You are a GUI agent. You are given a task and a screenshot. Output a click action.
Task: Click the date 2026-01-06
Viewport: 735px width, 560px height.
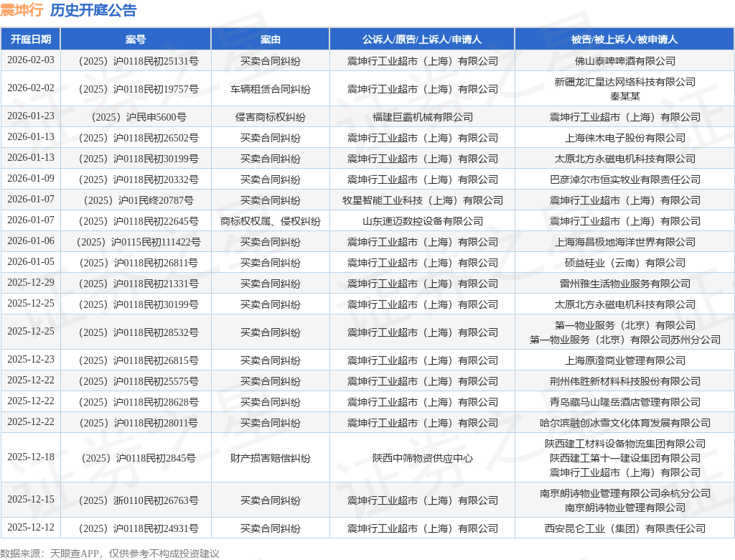[x=30, y=241]
